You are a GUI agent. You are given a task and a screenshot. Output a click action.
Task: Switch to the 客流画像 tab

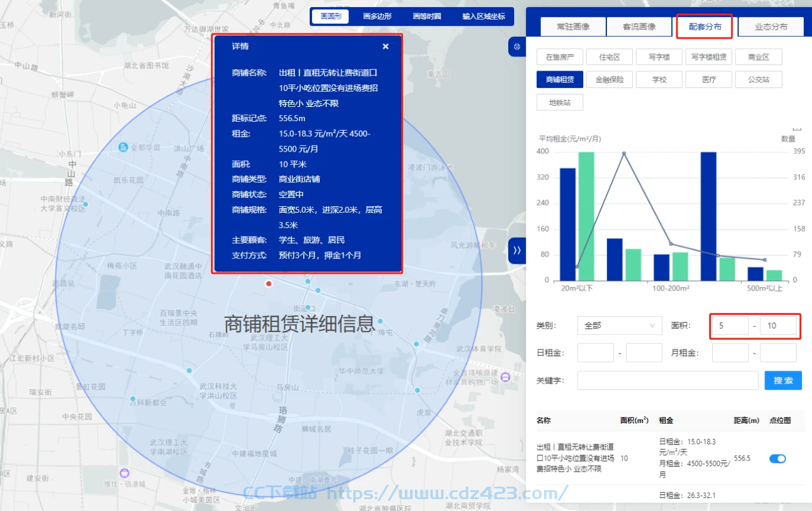click(639, 27)
